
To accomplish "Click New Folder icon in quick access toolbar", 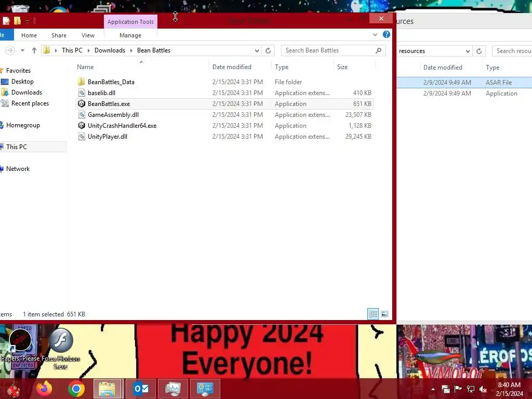I will click(x=17, y=21).
